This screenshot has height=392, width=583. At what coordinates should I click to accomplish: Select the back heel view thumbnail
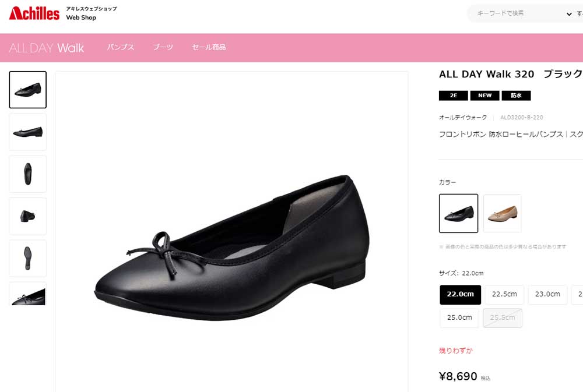point(27,216)
